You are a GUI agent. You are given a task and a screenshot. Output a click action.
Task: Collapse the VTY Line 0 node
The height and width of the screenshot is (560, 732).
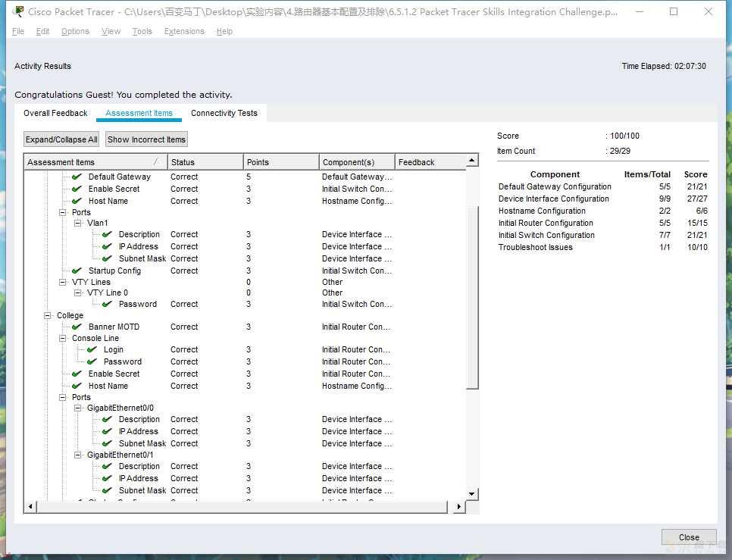click(77, 293)
